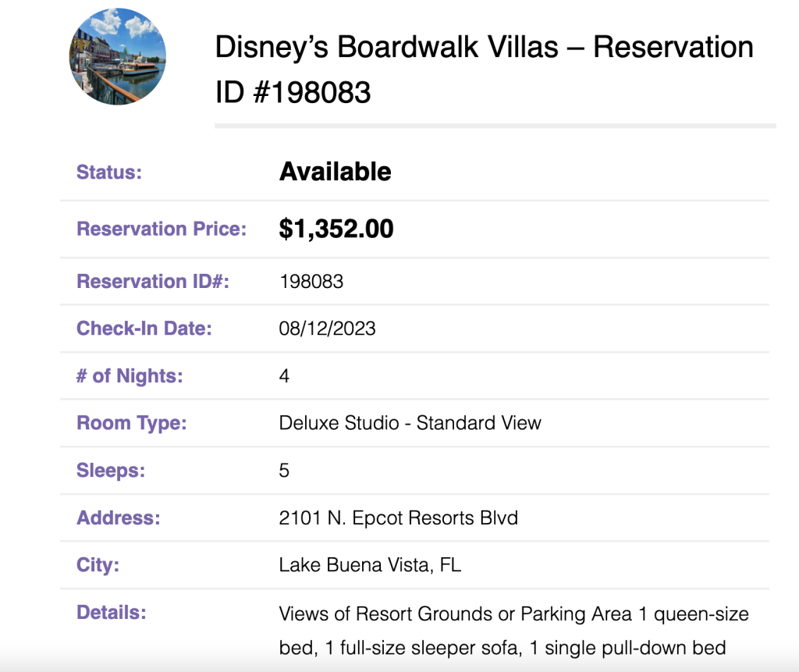Click the Disney's Boardwalk Villas reservation title
Image resolution: width=799 pixels, height=672 pixels.
tap(484, 69)
